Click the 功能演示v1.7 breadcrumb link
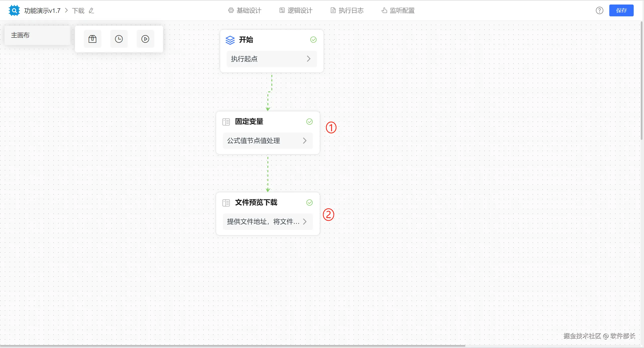644x348 pixels. [x=42, y=11]
